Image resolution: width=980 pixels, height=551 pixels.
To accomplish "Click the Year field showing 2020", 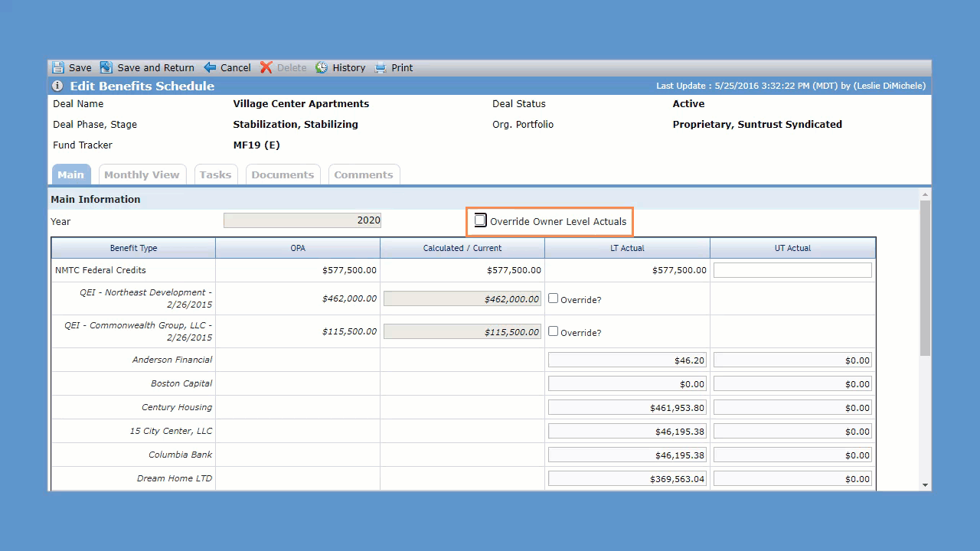I will pyautogui.click(x=302, y=220).
